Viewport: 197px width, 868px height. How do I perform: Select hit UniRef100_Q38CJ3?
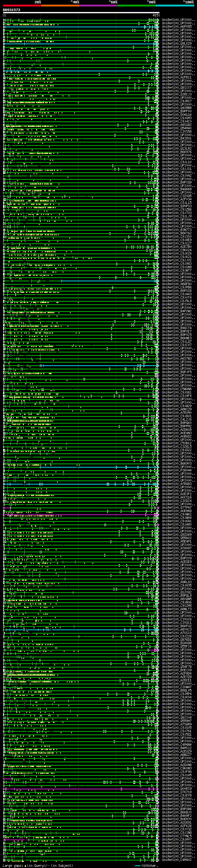(x=177, y=94)
